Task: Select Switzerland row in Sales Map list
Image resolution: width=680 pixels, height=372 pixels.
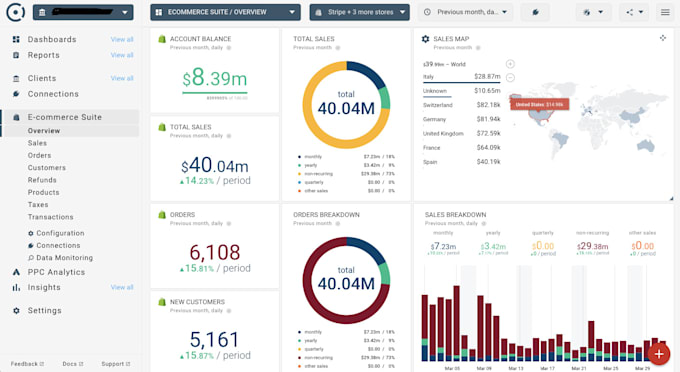Action: pyautogui.click(x=461, y=105)
